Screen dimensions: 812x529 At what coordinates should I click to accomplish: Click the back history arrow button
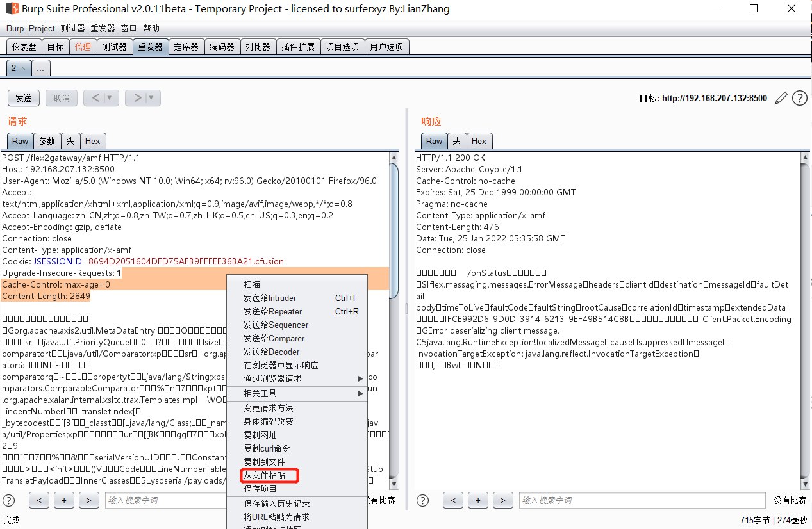[95, 98]
